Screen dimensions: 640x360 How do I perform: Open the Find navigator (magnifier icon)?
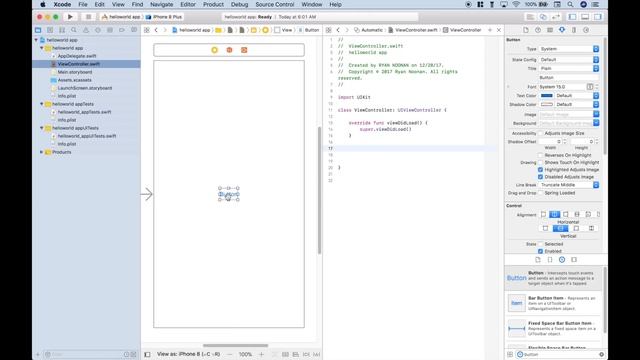[74, 30]
